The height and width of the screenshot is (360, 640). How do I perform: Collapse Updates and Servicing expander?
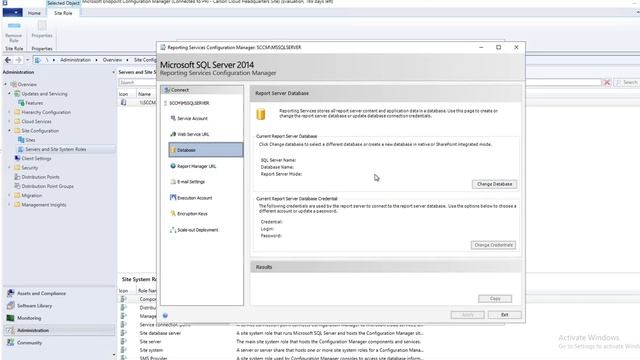10,93
